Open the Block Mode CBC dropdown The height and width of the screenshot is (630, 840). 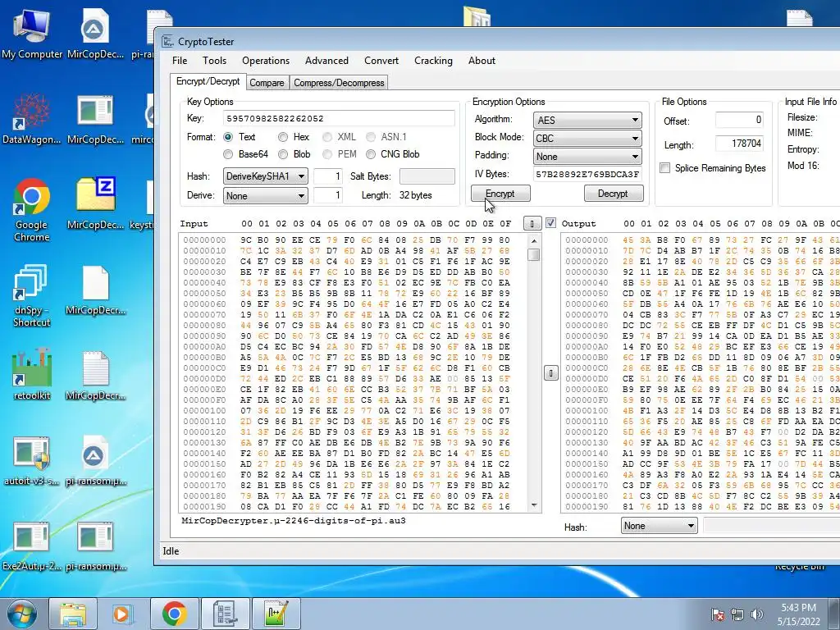point(587,138)
